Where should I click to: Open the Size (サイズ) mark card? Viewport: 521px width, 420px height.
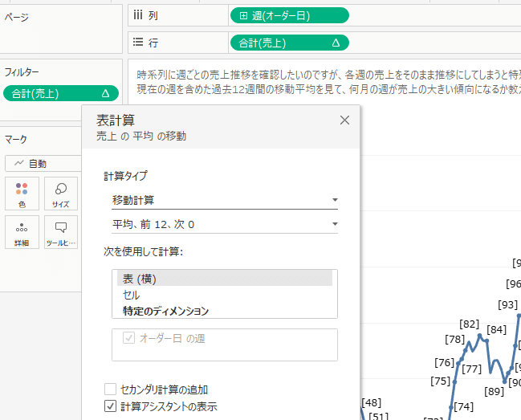(x=61, y=194)
